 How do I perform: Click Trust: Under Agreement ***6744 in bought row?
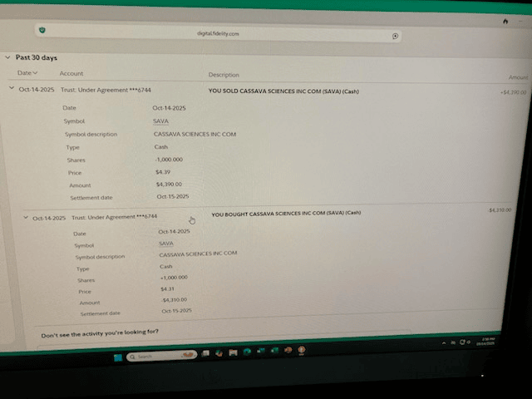tap(115, 217)
